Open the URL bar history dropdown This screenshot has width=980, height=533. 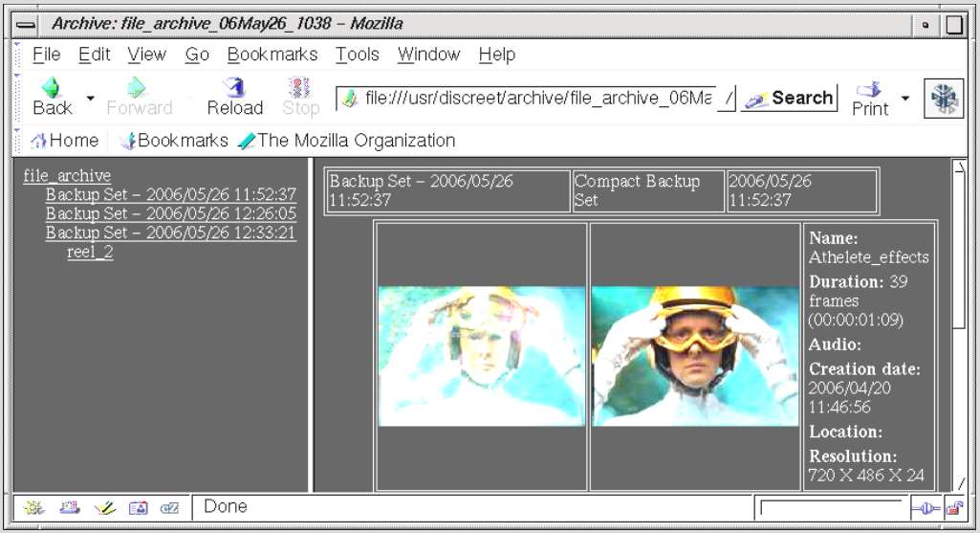pos(728,99)
